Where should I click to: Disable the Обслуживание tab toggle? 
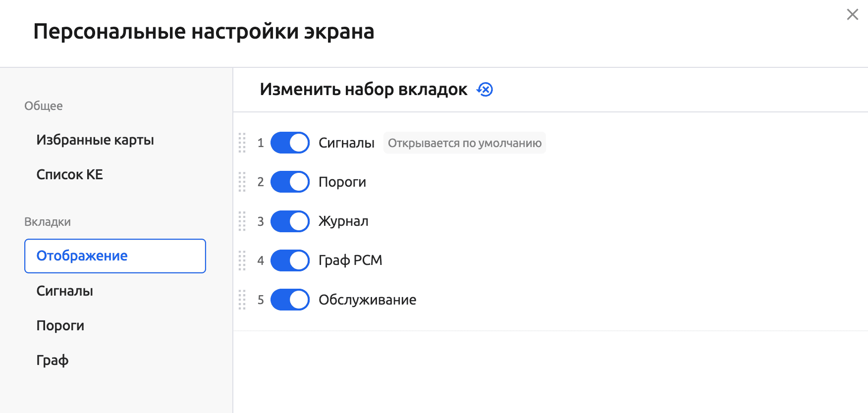point(290,300)
